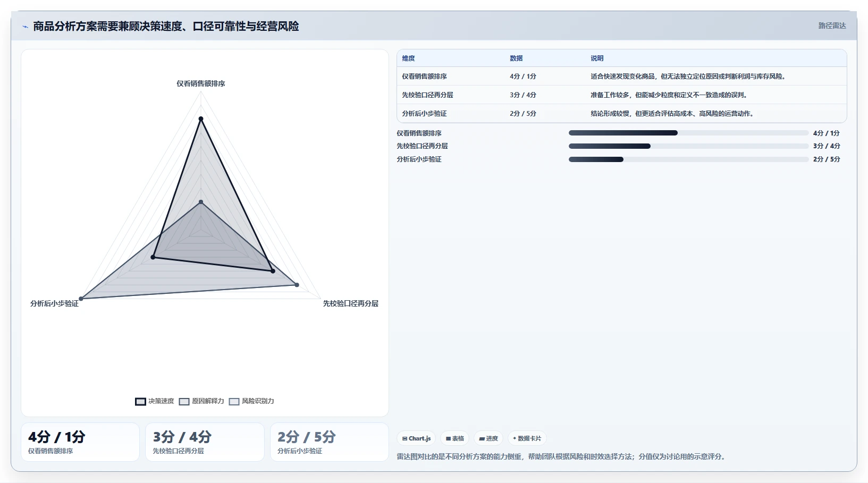The height and width of the screenshot is (483, 868).
Task: Click radar axis label 仅看销售额排序
Action: click(x=201, y=83)
